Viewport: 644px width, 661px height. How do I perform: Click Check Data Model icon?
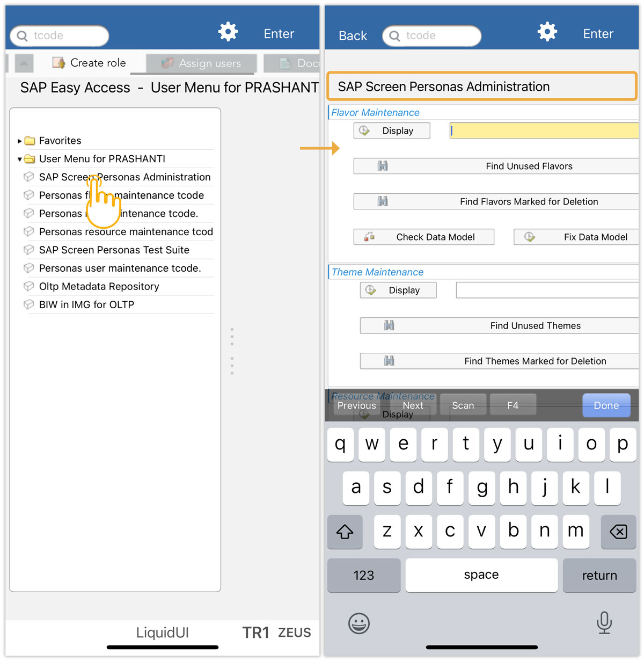pos(369,237)
